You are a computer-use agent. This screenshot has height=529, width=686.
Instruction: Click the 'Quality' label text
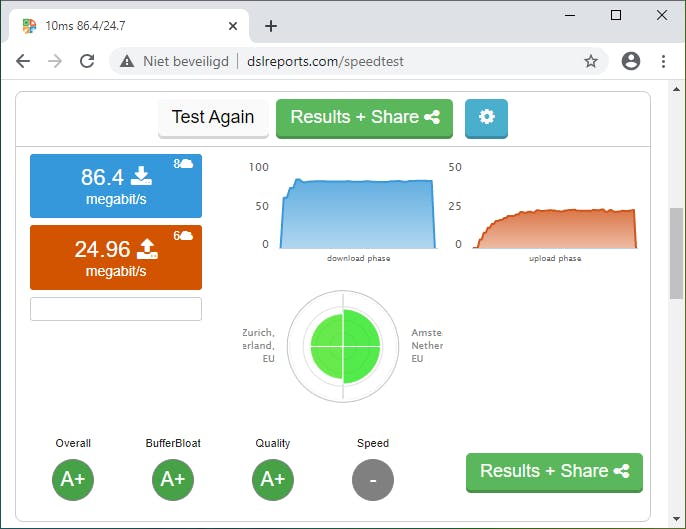click(x=273, y=443)
